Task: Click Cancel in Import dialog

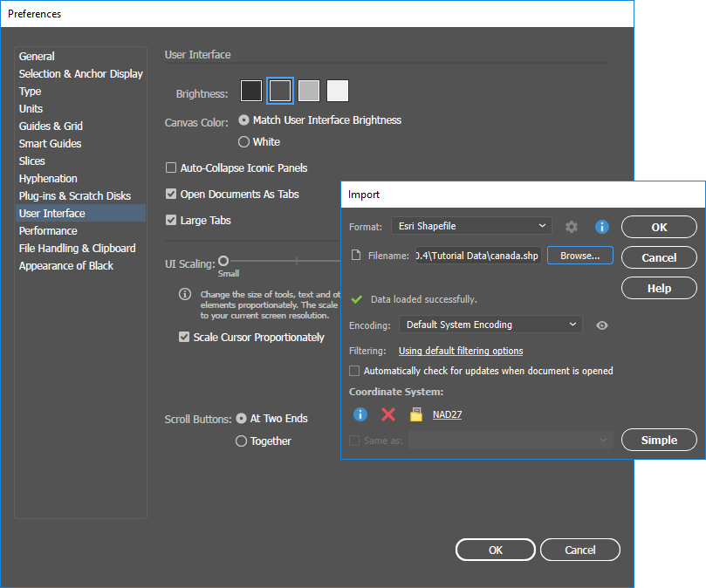Action: click(x=659, y=257)
